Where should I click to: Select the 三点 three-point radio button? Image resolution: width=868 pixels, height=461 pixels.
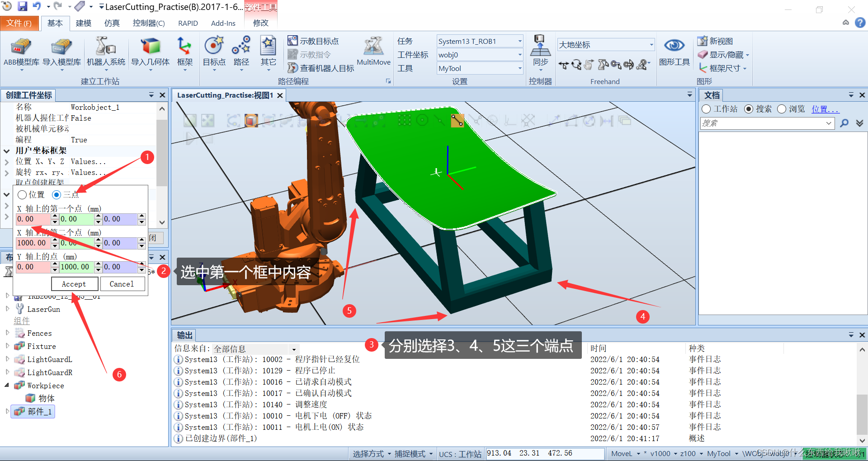coord(57,195)
